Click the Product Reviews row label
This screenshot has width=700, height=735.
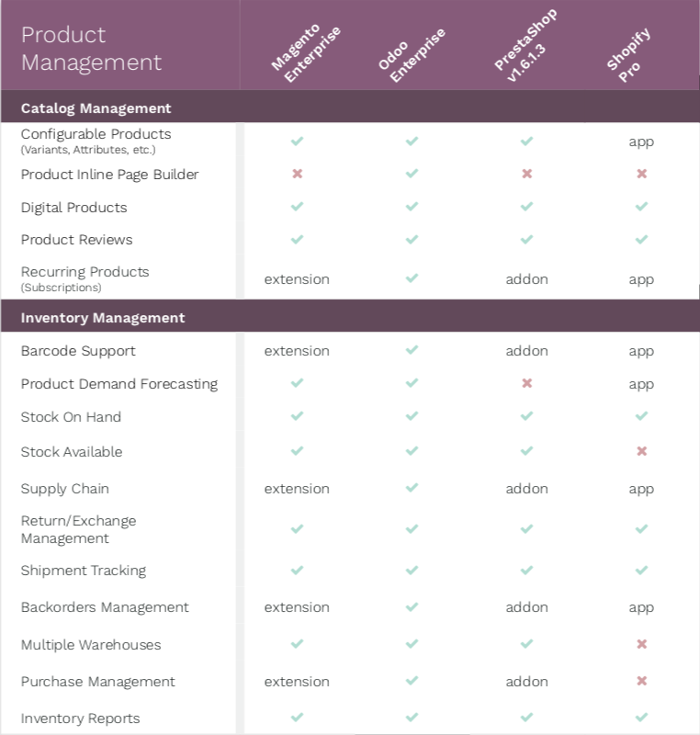tap(77, 240)
